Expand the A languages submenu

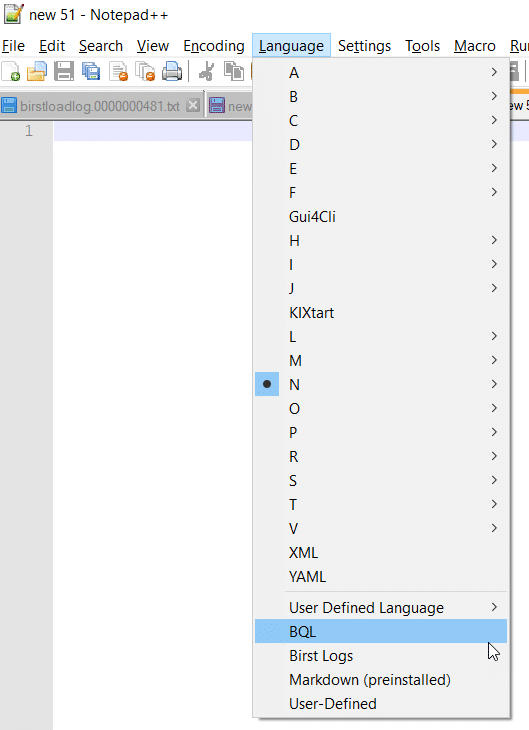[381, 72]
